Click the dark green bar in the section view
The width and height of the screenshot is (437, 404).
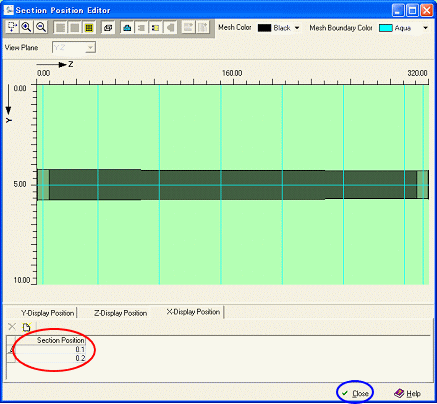click(x=233, y=185)
